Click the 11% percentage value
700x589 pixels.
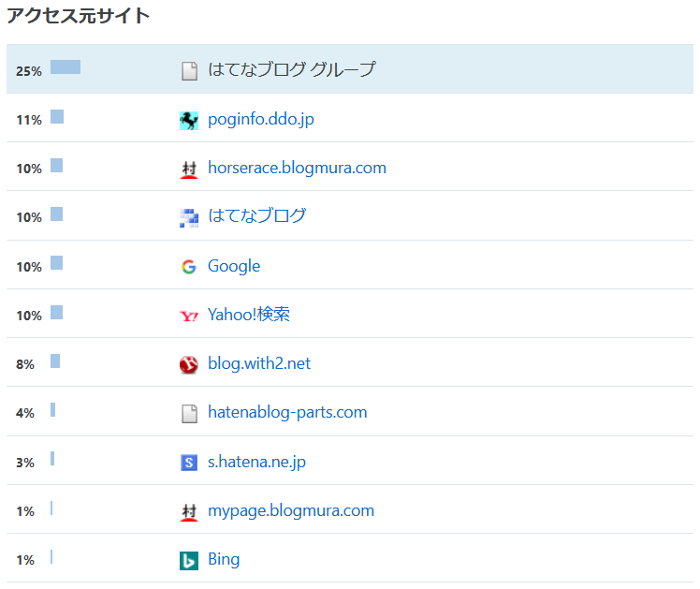(29, 120)
